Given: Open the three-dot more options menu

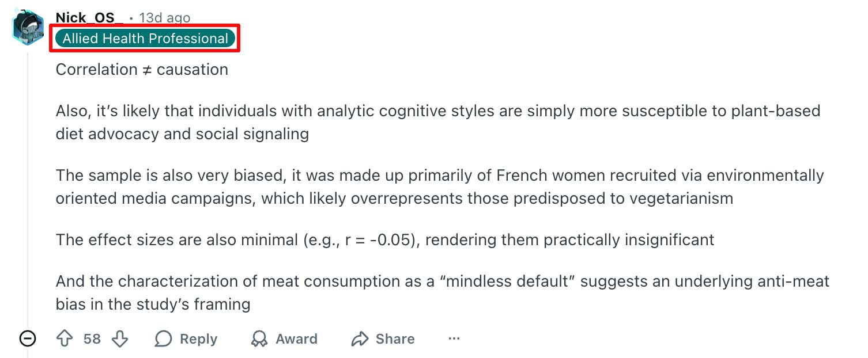Looking at the screenshot, I should pyautogui.click(x=454, y=339).
